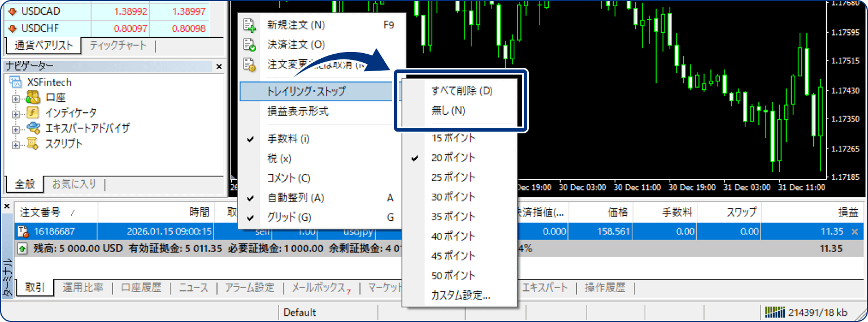Click the XSFintech broker icon in navigator
This screenshot has width=868, height=322.
(x=16, y=82)
